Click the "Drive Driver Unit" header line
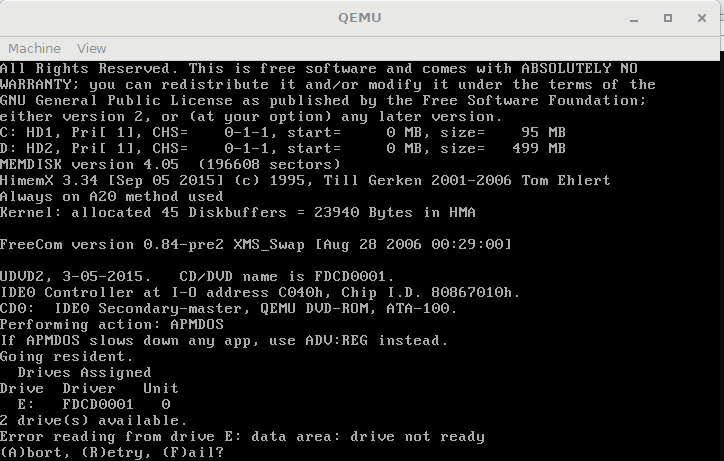 point(89,388)
